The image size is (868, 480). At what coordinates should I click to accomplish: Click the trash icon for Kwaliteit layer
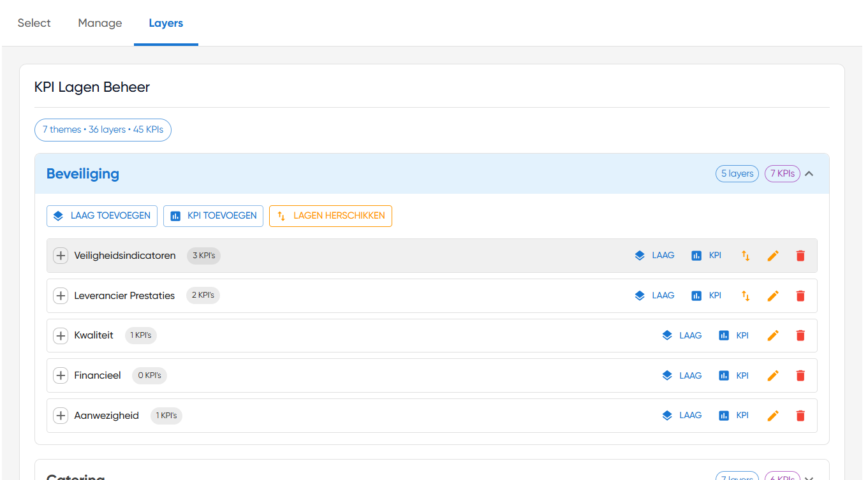click(x=800, y=335)
